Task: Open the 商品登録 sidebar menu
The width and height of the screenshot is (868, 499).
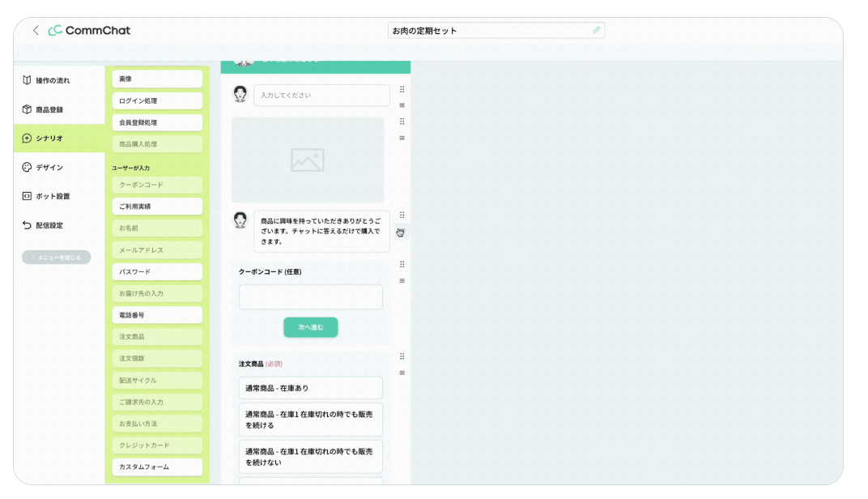Action: [49, 109]
